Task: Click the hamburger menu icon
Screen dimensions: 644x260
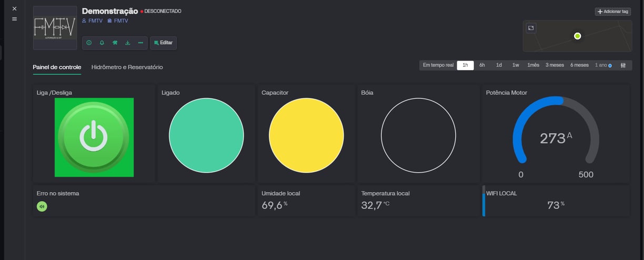Action: pos(14,19)
